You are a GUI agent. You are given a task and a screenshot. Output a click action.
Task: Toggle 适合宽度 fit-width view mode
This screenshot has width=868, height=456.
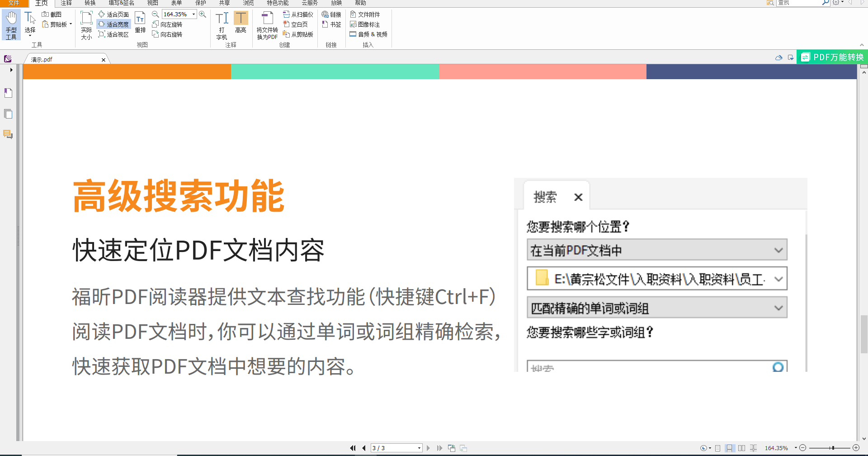pos(113,24)
